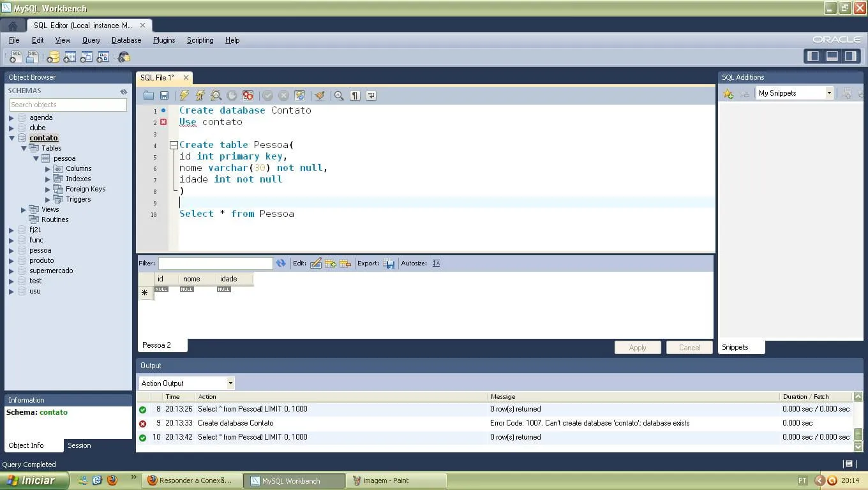Collapse the contato Tables tree node

tap(24, 148)
